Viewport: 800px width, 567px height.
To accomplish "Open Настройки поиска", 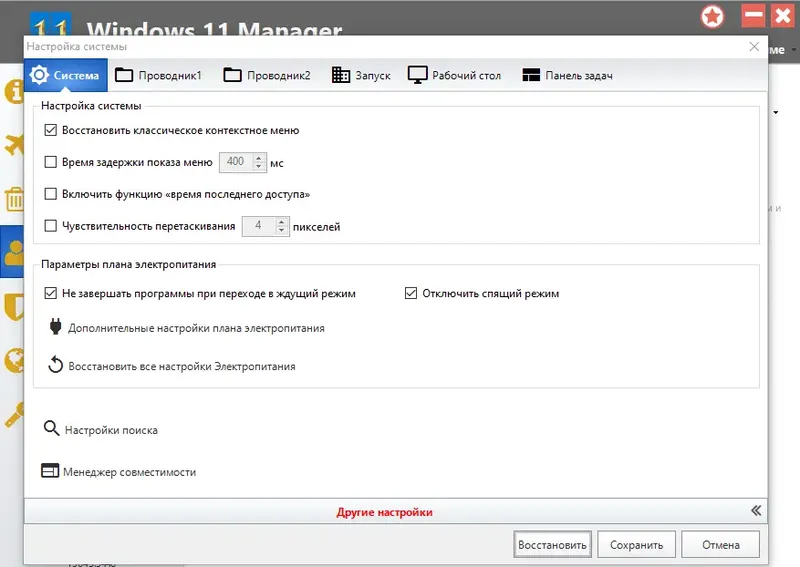I will (x=111, y=430).
